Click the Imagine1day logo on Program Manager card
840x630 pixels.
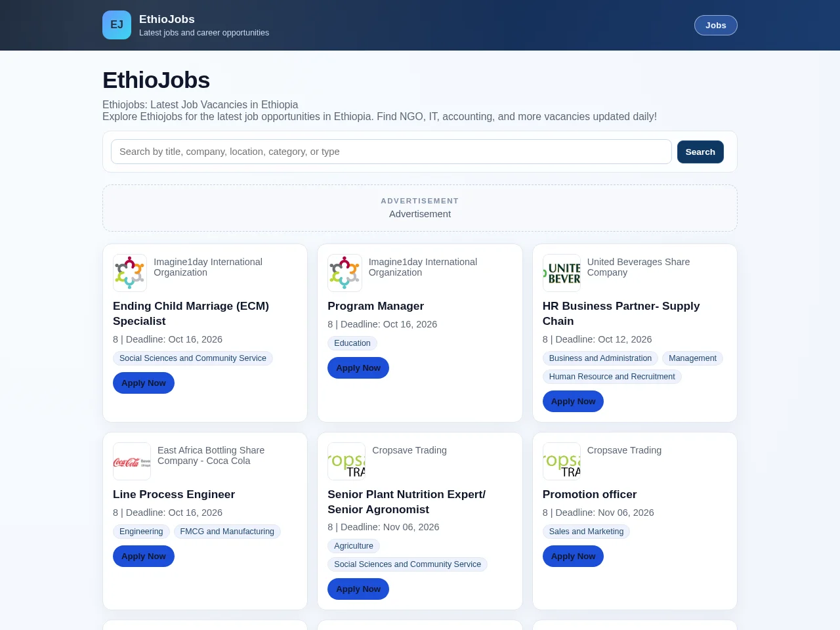tap(345, 273)
